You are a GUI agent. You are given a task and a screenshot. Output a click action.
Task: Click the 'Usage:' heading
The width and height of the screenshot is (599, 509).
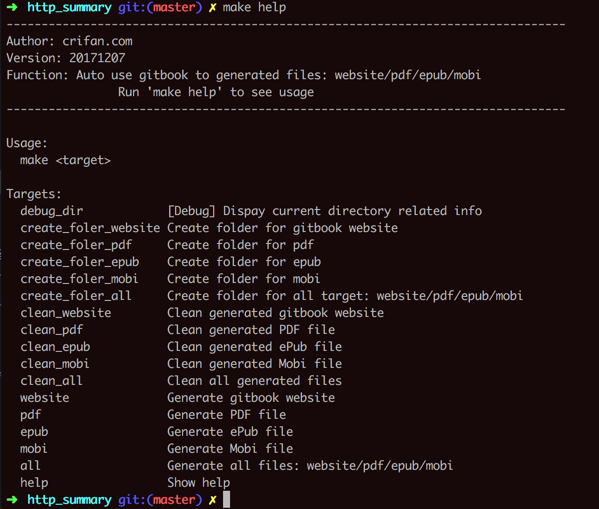click(x=27, y=143)
